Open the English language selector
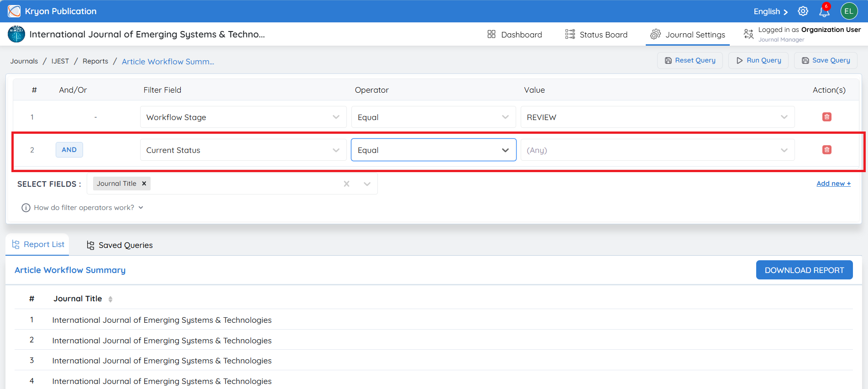 coord(770,11)
